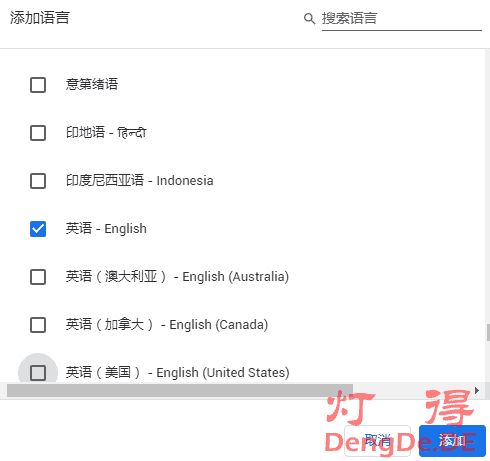
Task: Enable the 印地语 Hindi checkbox
Action: (x=38, y=133)
